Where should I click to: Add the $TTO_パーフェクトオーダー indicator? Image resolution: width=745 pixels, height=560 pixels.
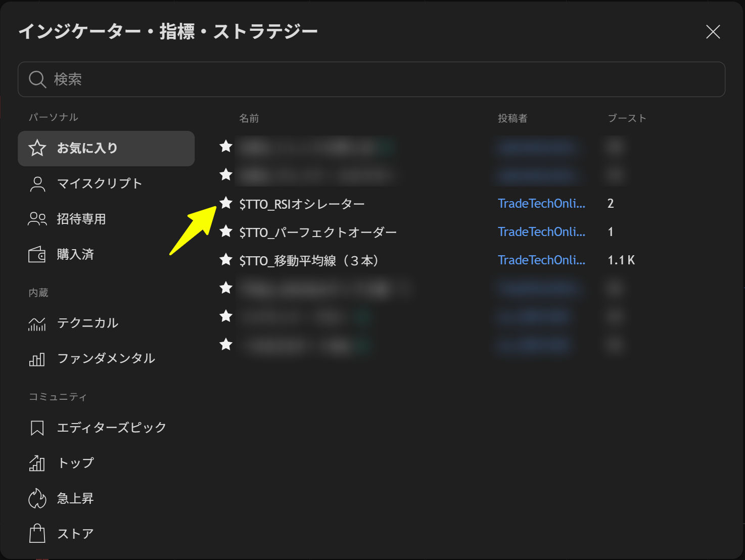click(318, 232)
